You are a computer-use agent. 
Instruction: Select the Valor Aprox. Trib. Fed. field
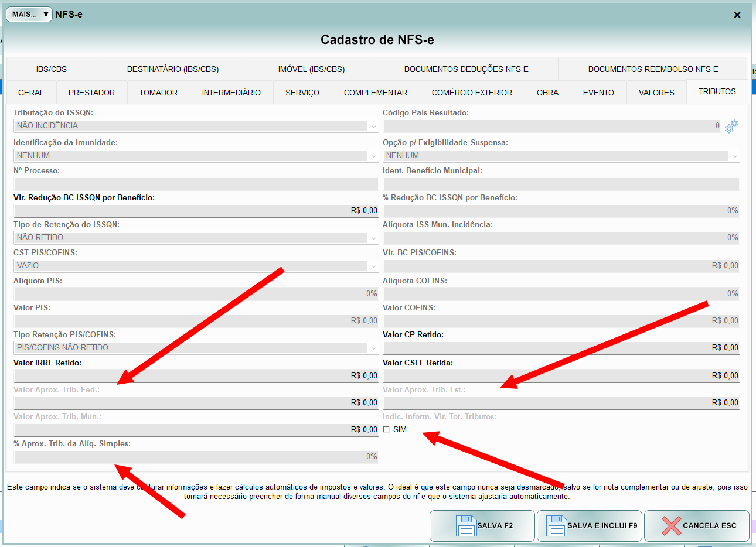[196, 402]
